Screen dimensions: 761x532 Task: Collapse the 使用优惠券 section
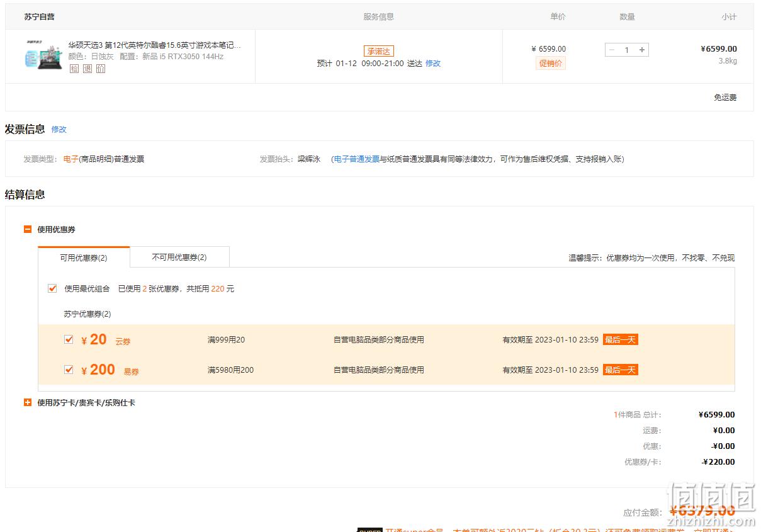click(x=28, y=230)
